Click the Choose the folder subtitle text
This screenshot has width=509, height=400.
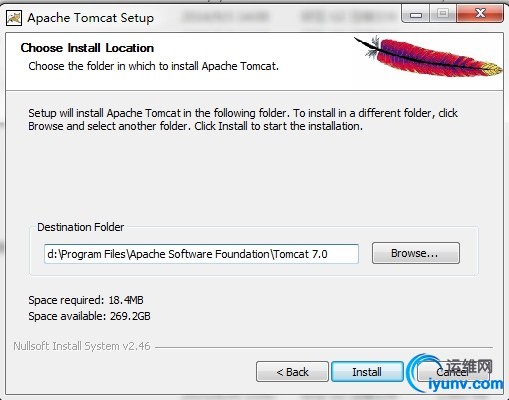[153, 66]
